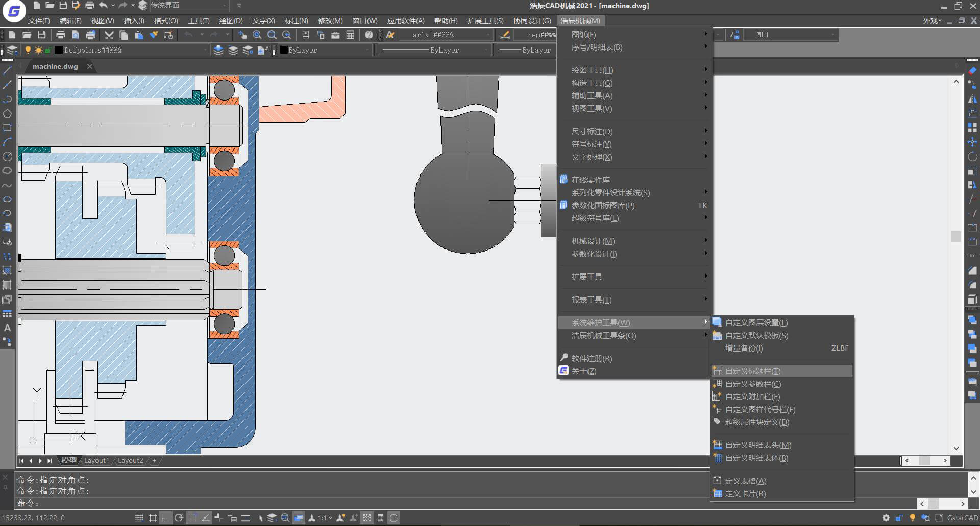Image resolution: width=980 pixels, height=526 pixels.
Task: Click the Cut scissors icon
Action: [x=109, y=35]
